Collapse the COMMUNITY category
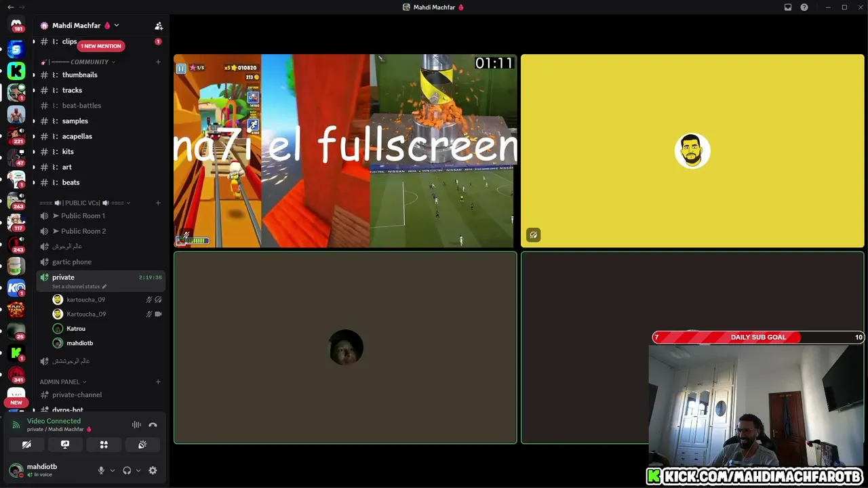 [x=77, y=62]
